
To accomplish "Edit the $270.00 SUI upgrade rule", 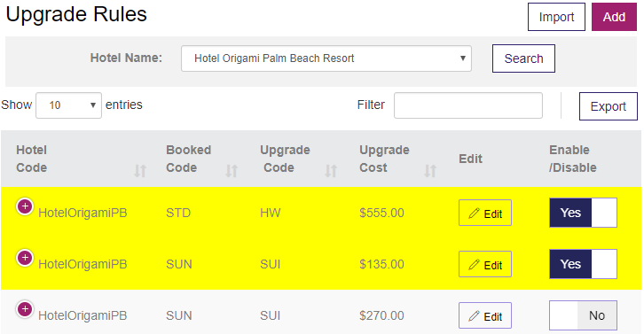I will [485, 315].
